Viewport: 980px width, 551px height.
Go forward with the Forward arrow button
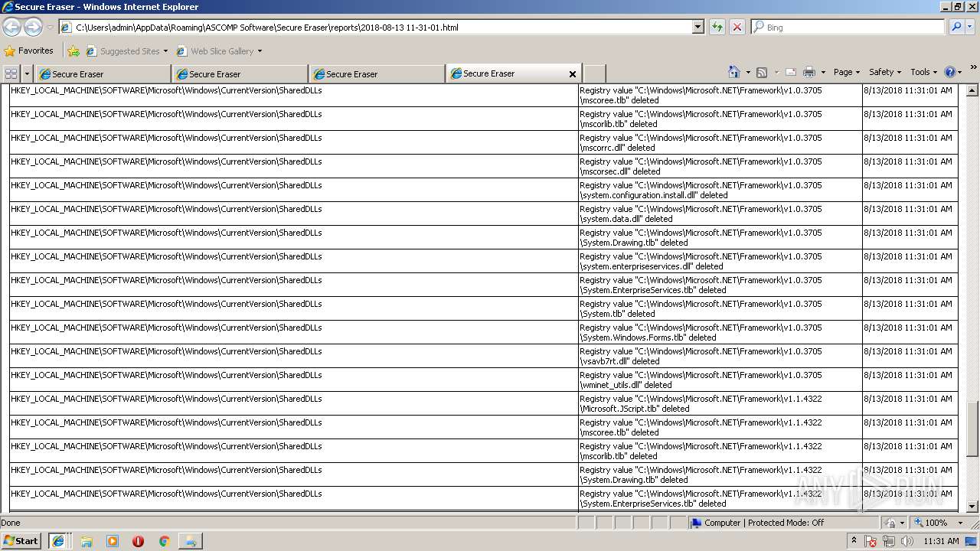pos(33,27)
